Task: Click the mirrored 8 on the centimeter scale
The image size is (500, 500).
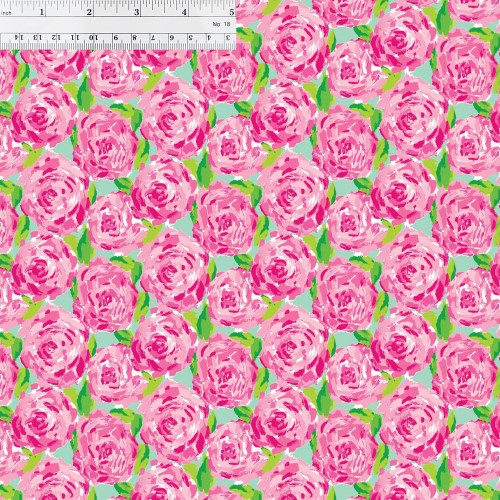Action: point(134,38)
